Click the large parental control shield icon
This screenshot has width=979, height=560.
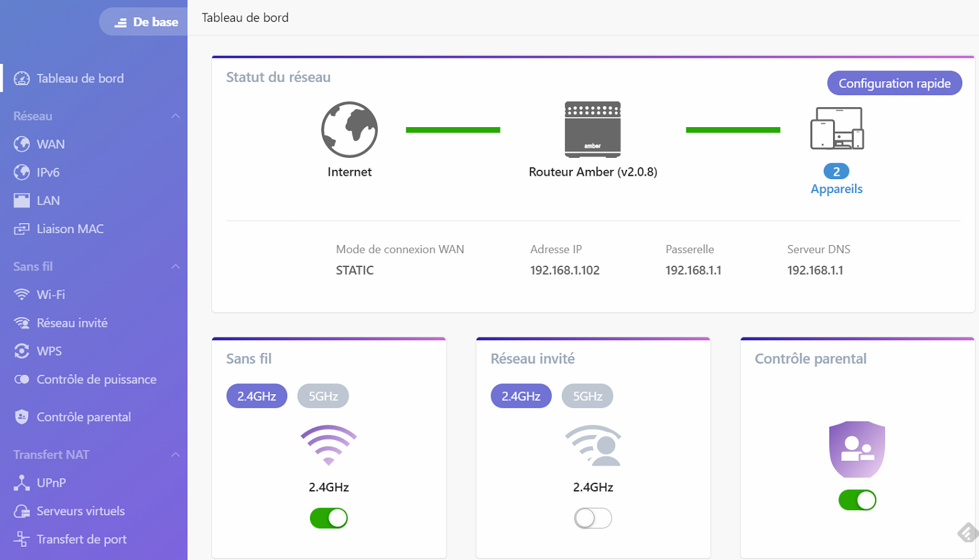(x=857, y=449)
